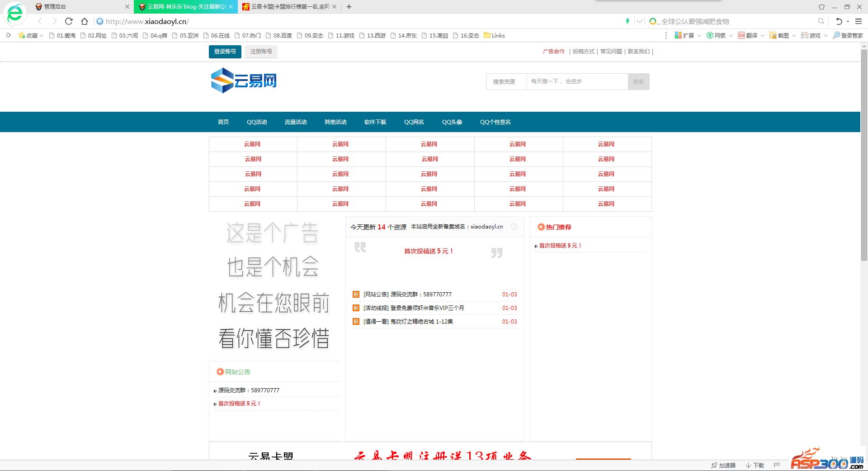Click the 登录账号 login button
This screenshot has height=471, width=868.
click(x=225, y=52)
